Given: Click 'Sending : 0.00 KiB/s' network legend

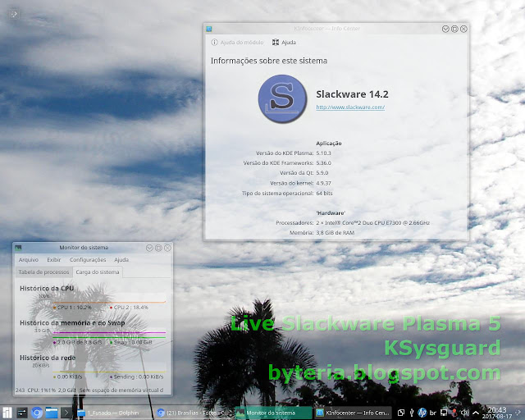Looking at the screenshot, I should pyautogui.click(x=139, y=377).
